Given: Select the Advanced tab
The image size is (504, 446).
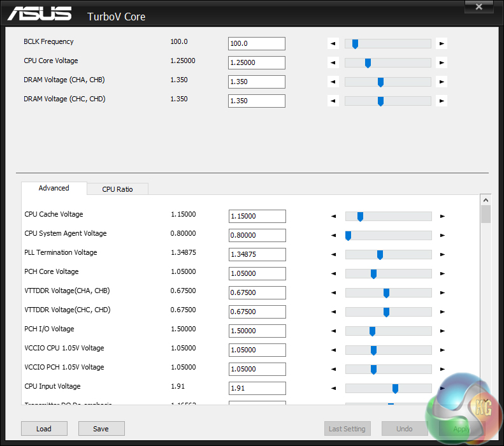Looking at the screenshot, I should tap(54, 189).
